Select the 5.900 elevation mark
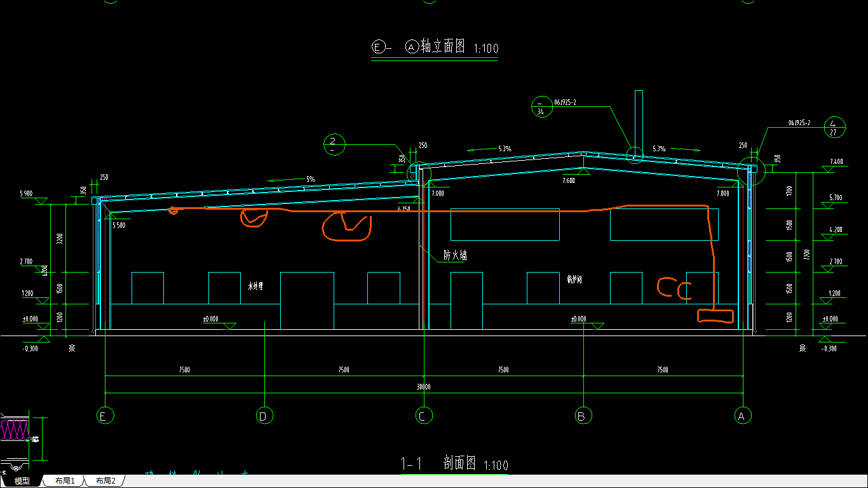 [26, 193]
